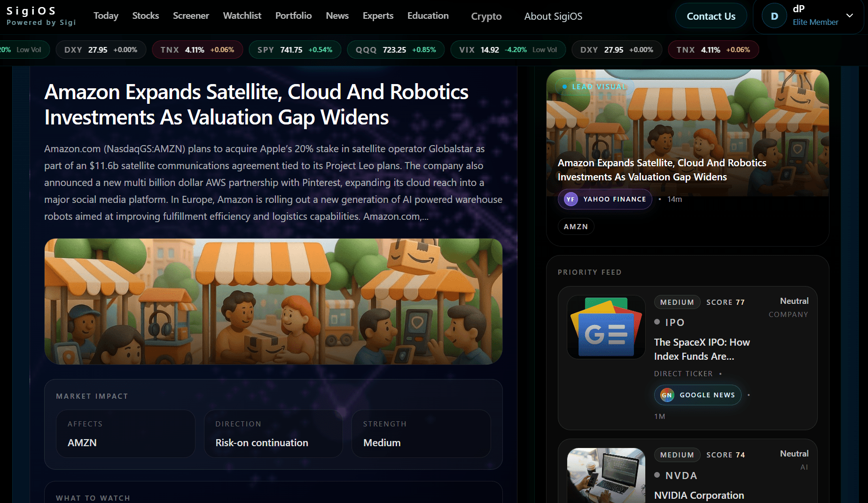Select the SPY 741.75 ticker pill

295,50
